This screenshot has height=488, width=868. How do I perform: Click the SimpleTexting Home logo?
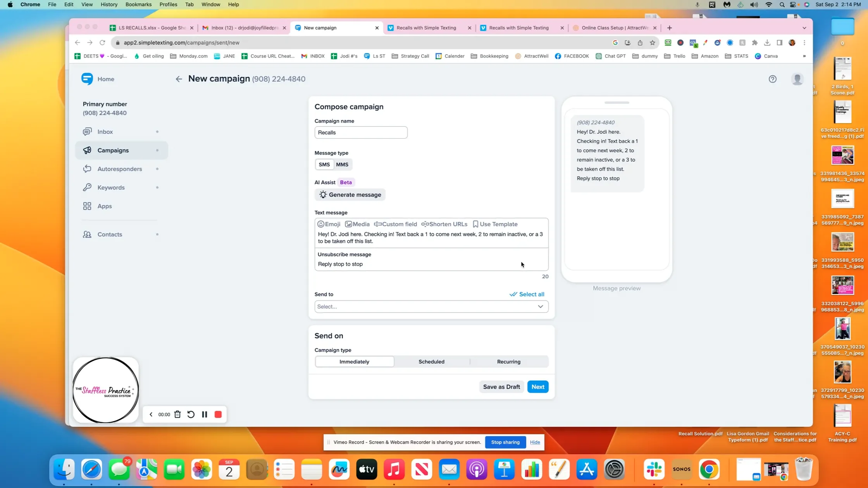87,79
